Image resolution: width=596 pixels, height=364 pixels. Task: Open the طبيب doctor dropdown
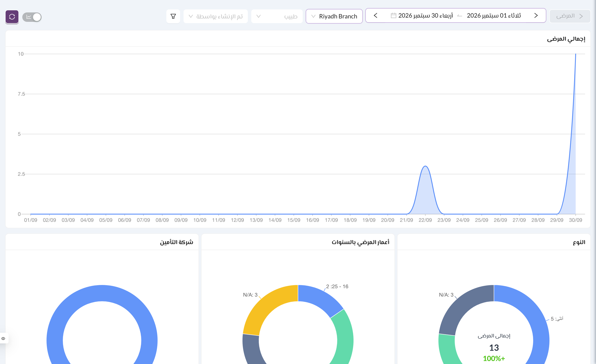pos(277,16)
